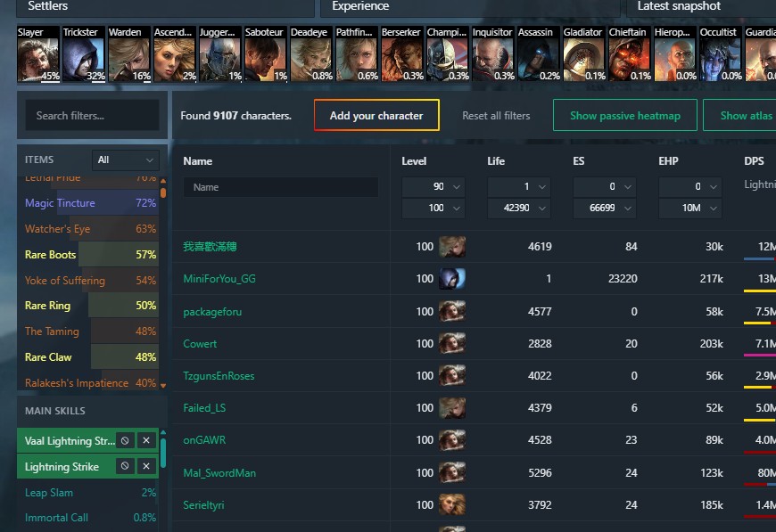Select the Gladiator ascendancy portrait
776x532 pixels.
point(584,53)
